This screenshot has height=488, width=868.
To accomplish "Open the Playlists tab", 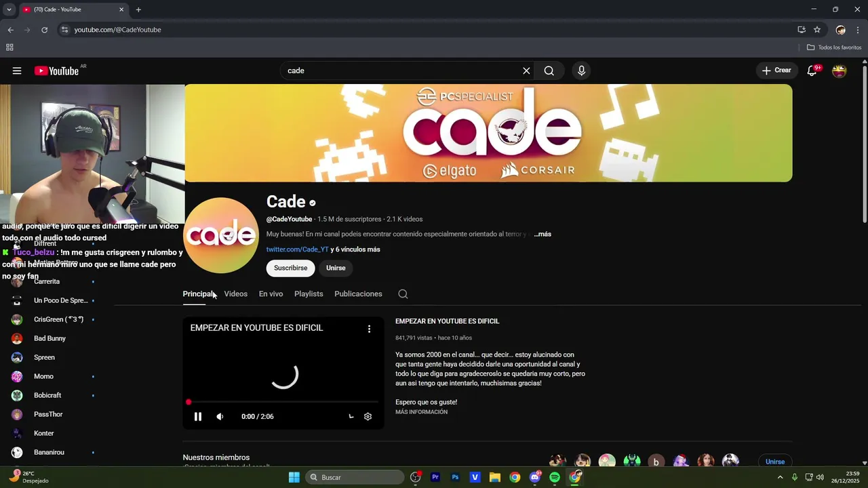I will (x=309, y=294).
